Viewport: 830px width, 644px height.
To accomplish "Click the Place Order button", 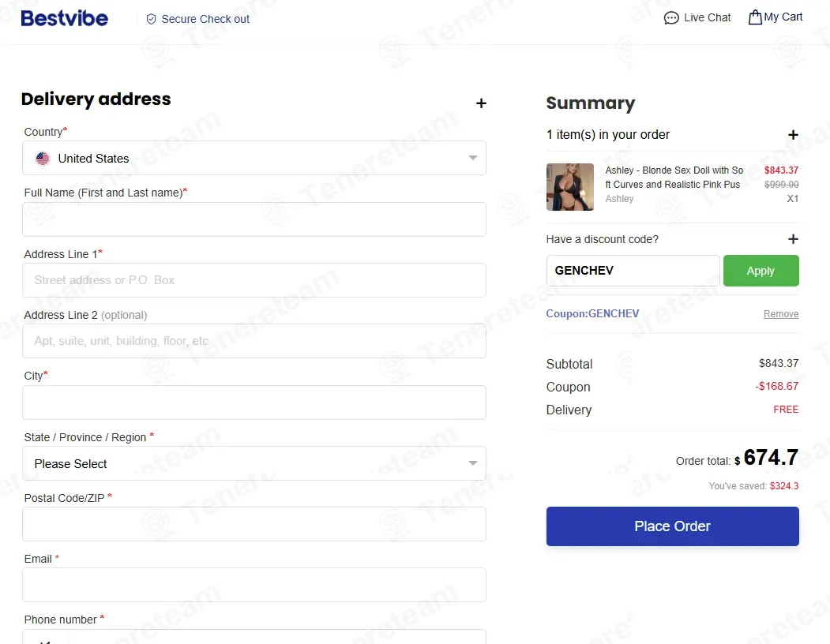I will point(672,526).
